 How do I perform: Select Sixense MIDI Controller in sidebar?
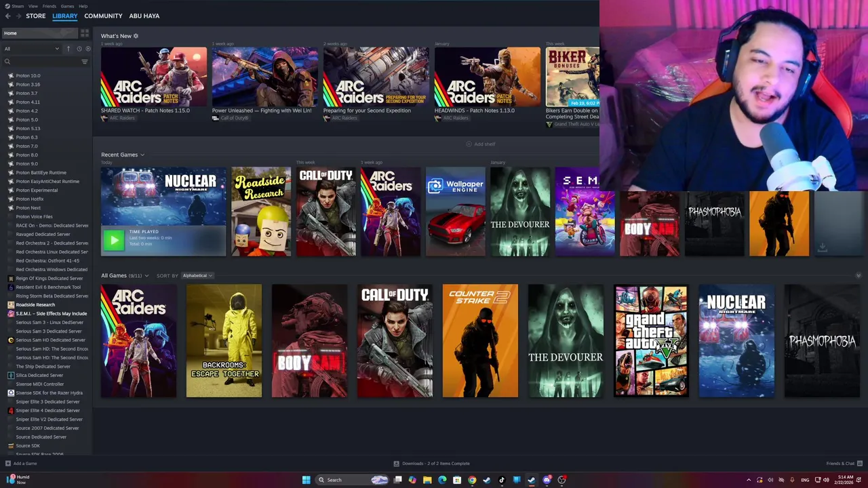pyautogui.click(x=40, y=384)
